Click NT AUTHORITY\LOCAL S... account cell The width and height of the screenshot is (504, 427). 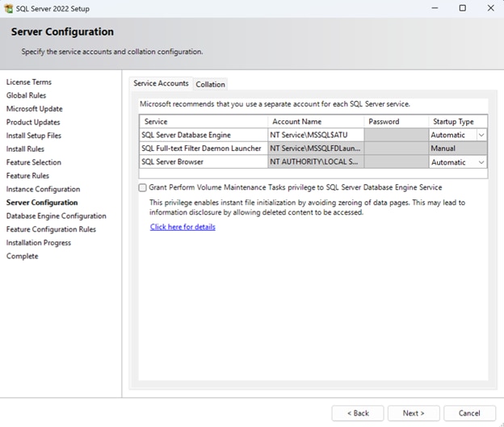pyautogui.click(x=316, y=162)
